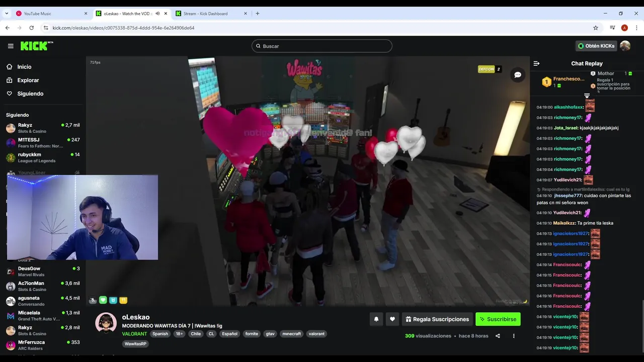
Task: Open Chrome media controls icon
Action: (x=612, y=28)
